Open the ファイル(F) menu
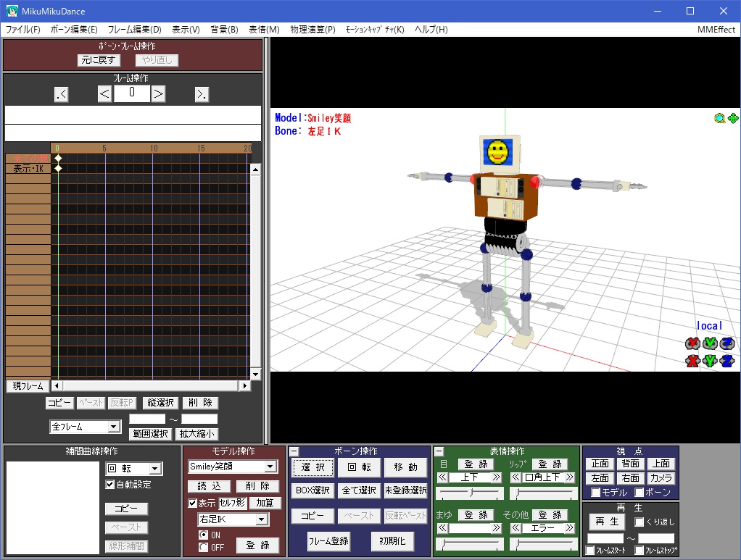The width and height of the screenshot is (741, 560). pos(22,29)
